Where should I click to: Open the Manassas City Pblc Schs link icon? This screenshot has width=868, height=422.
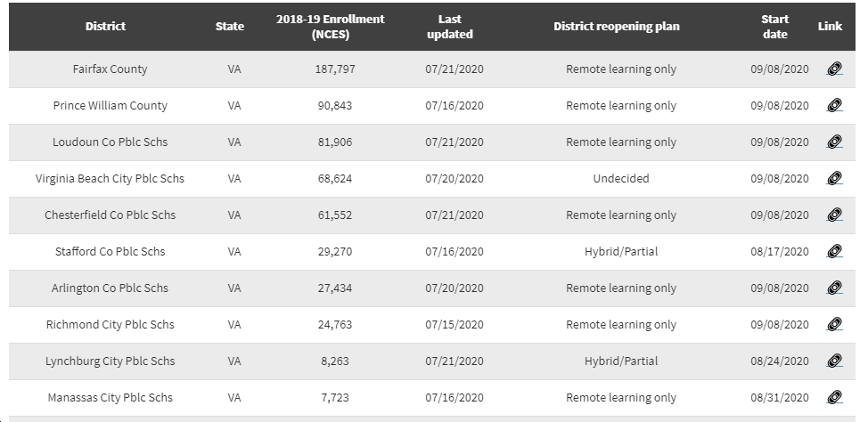pos(834,398)
